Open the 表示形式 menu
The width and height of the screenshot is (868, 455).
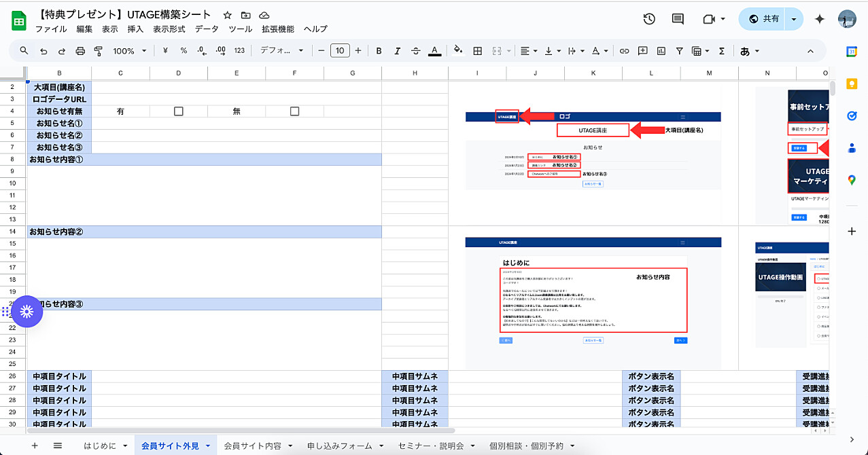click(169, 29)
